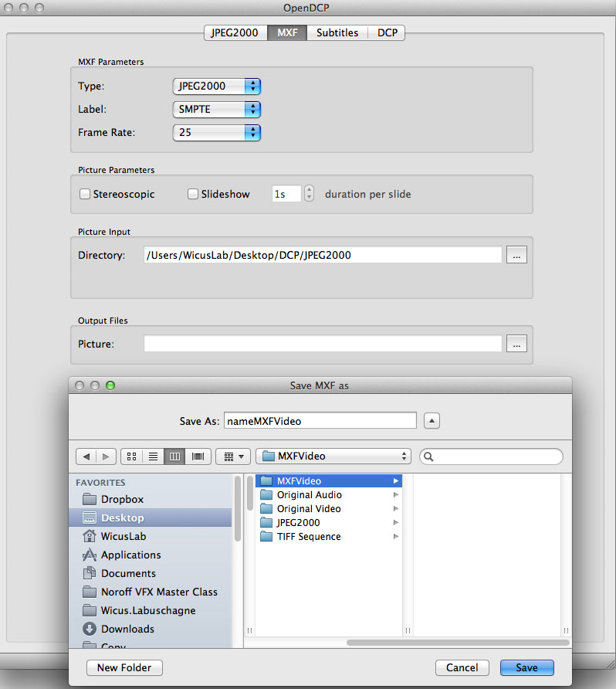This screenshot has height=689, width=616.
Task: Open the Label dropdown showing SMPTE
Action: coord(217,110)
